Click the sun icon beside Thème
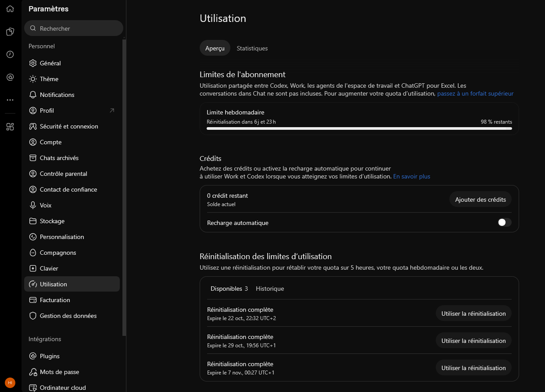Screen dimensions: 545x392 pos(33,79)
